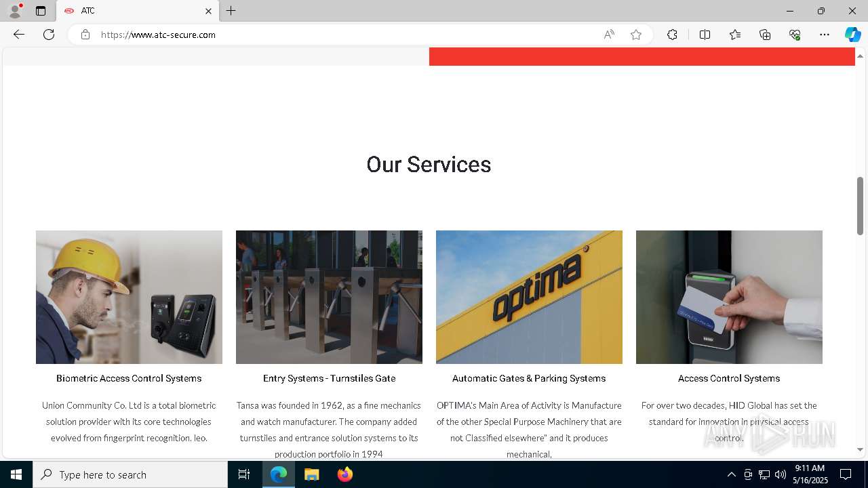Click the taskbar search box
The height and width of the screenshot is (488, 868).
click(x=130, y=474)
